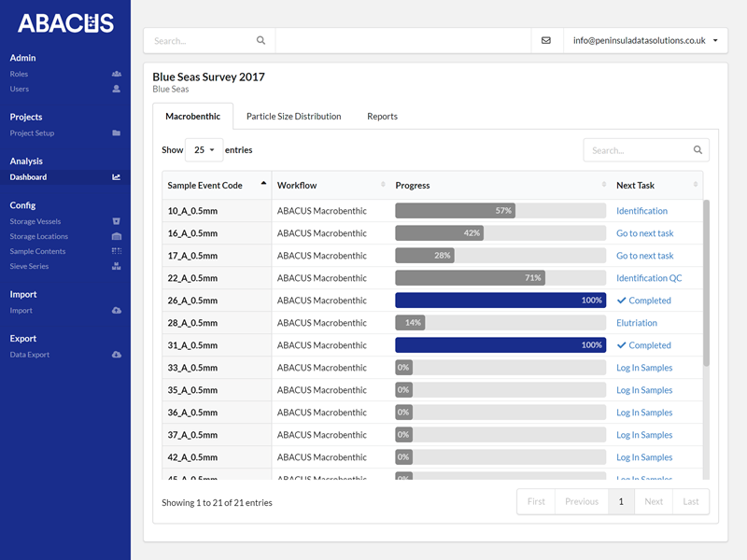
Task: Select the Import cloud-upload icon
Action: coord(117,310)
